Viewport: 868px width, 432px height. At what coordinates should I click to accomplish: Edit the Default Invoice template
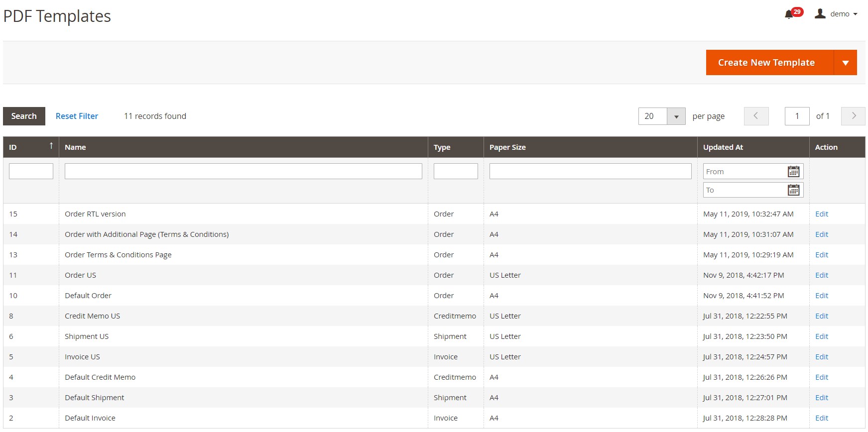[x=821, y=418]
